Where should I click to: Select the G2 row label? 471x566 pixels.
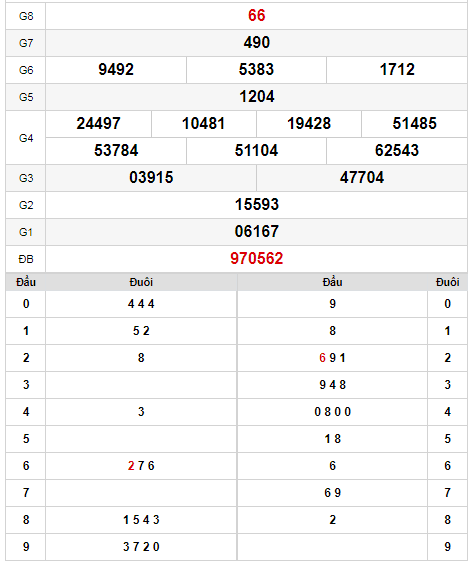(x=26, y=205)
